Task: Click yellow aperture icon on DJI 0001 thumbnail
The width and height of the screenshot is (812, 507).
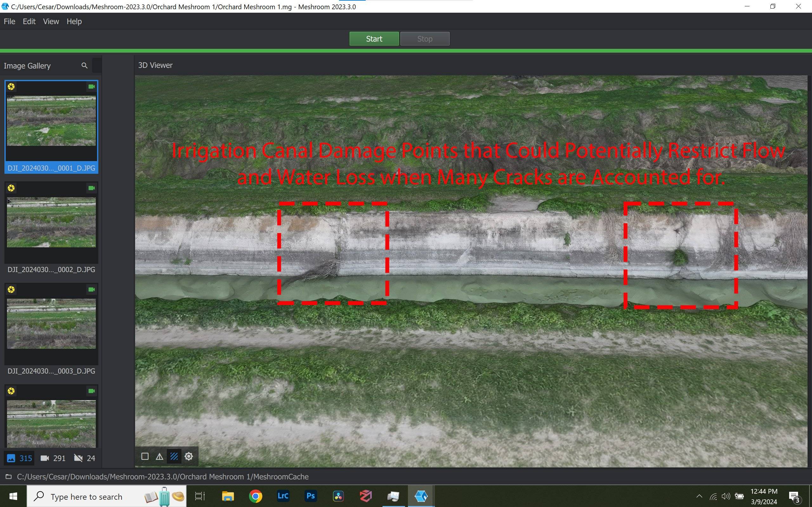Action: tap(11, 87)
